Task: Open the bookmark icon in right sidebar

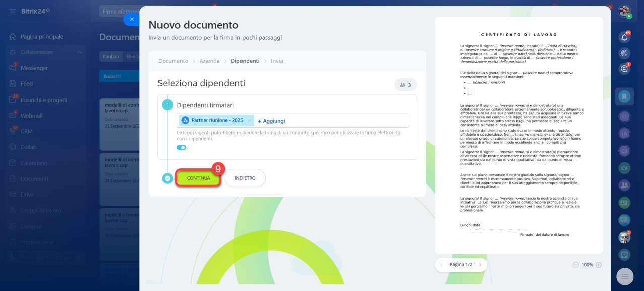Action: [x=624, y=95]
